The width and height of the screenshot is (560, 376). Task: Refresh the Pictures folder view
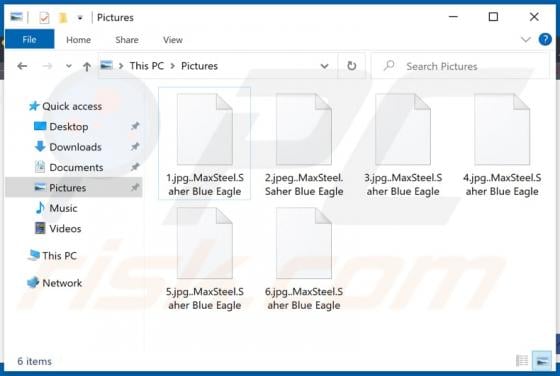(351, 66)
